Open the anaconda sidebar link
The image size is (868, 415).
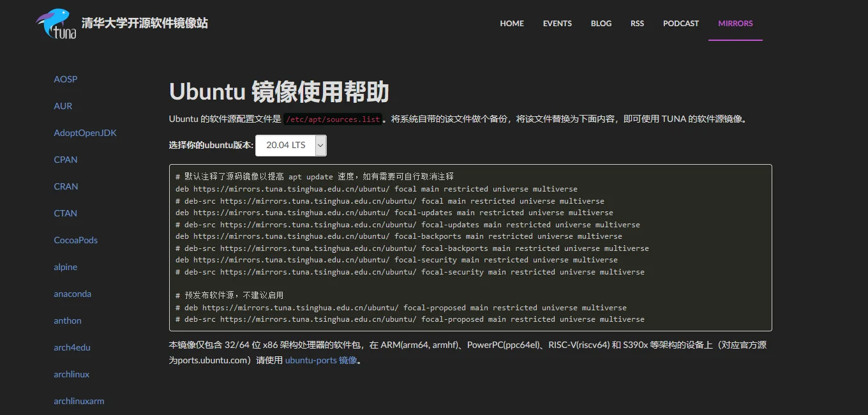point(73,294)
